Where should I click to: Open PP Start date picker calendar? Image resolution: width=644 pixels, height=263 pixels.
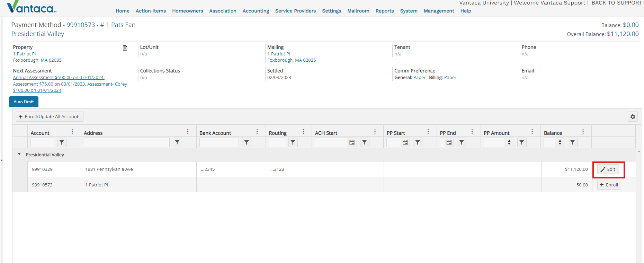(x=405, y=142)
